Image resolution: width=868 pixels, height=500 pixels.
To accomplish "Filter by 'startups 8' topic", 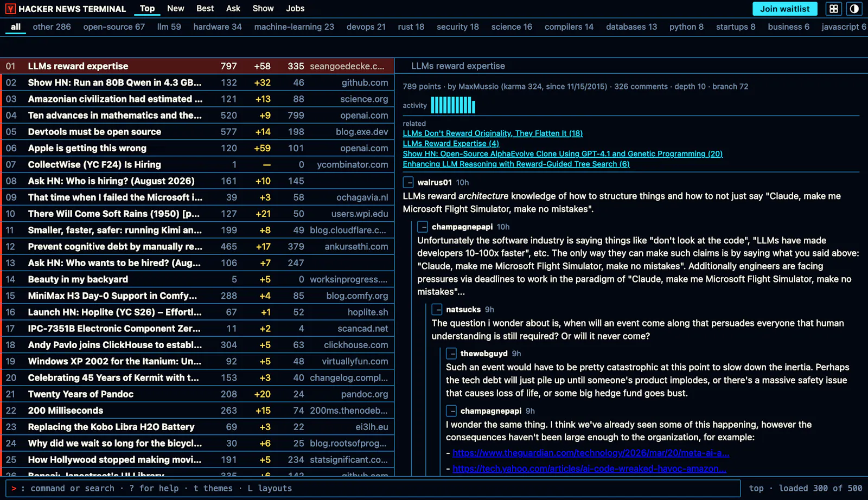I will [x=736, y=27].
